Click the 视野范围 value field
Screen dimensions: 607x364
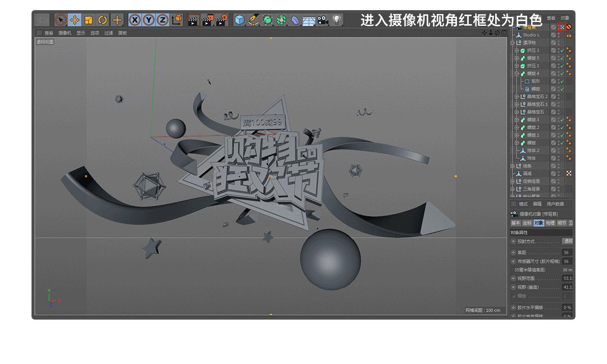pyautogui.click(x=567, y=278)
